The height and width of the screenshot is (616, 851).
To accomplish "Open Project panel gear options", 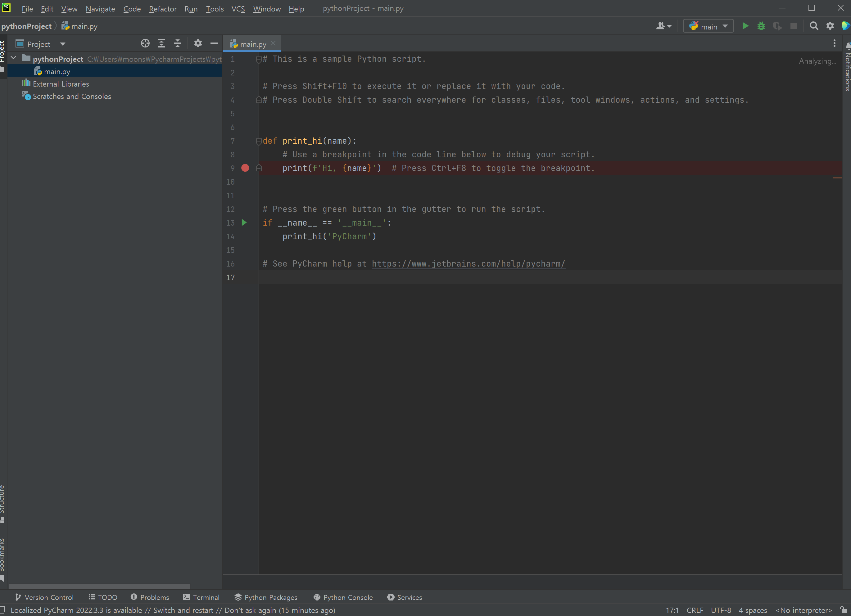I will (x=198, y=43).
